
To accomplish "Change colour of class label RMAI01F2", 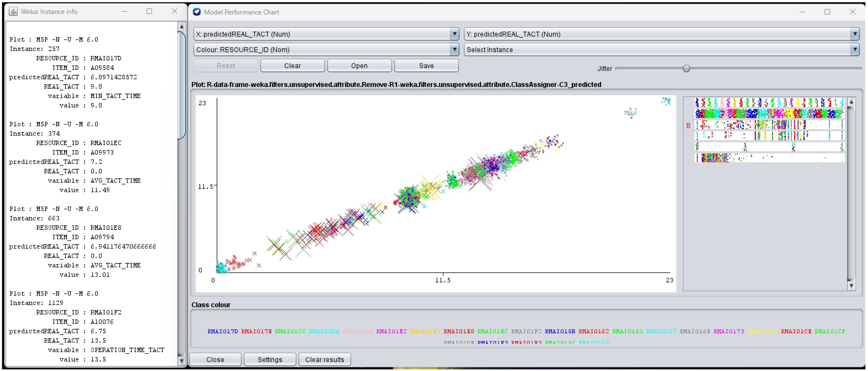I will [526, 331].
